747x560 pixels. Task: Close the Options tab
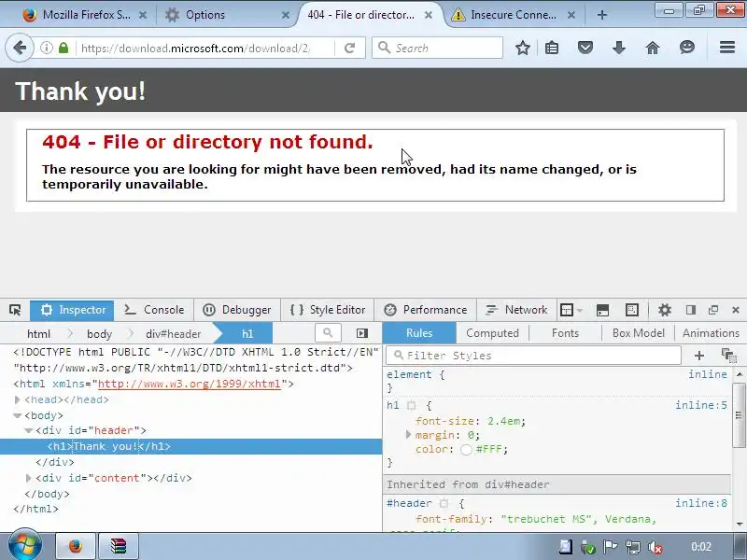pos(286,15)
